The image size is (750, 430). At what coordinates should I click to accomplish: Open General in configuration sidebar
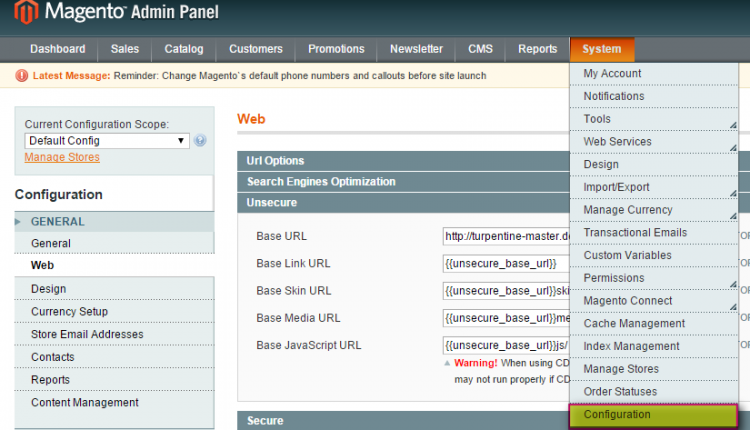click(x=114, y=243)
